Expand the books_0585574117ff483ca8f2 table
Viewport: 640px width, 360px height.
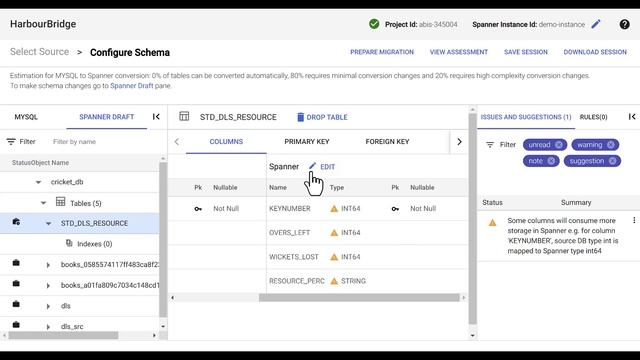48,265
